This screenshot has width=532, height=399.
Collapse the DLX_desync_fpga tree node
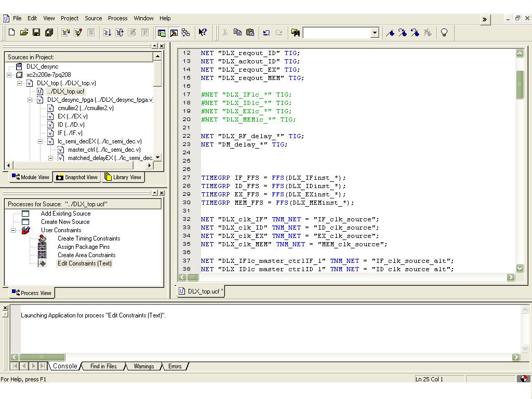tap(30, 100)
